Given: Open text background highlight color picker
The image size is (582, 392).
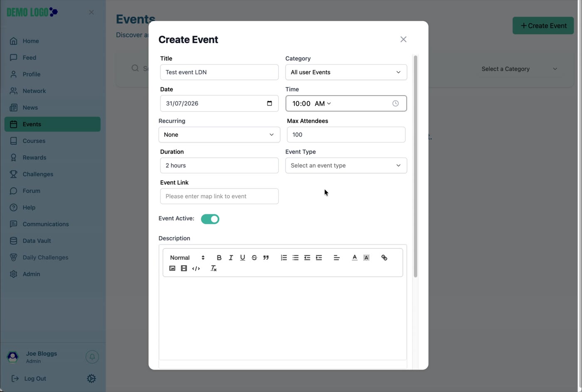Looking at the screenshot, I should [366, 257].
